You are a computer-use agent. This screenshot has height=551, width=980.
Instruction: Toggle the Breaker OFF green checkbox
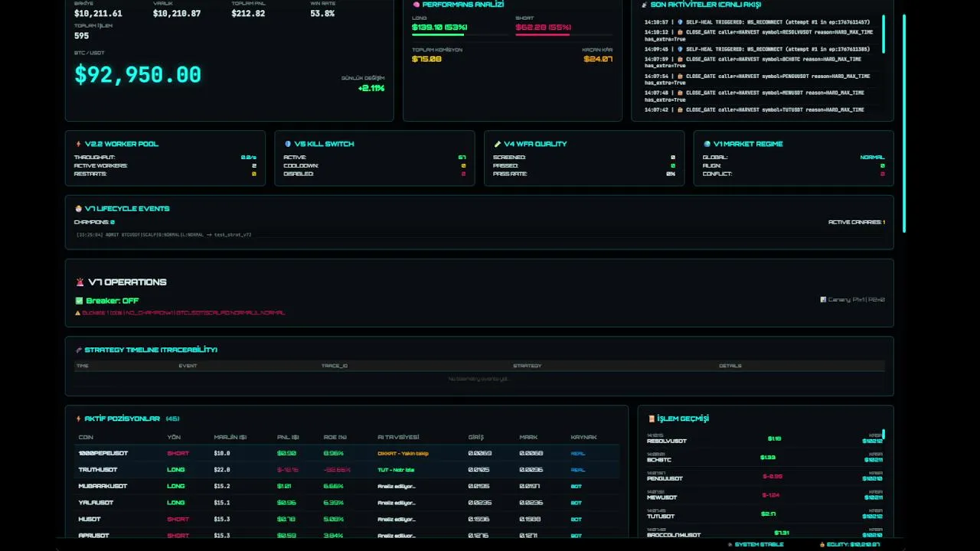(x=79, y=301)
